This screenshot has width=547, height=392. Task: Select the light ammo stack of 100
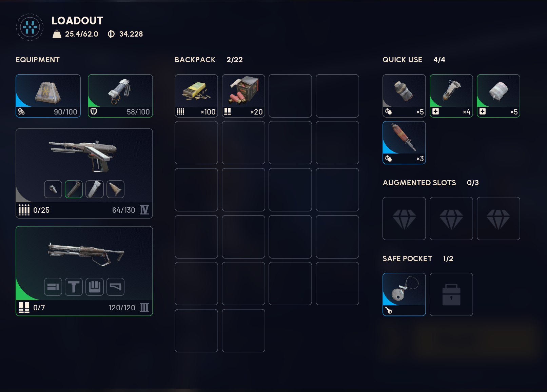click(196, 96)
